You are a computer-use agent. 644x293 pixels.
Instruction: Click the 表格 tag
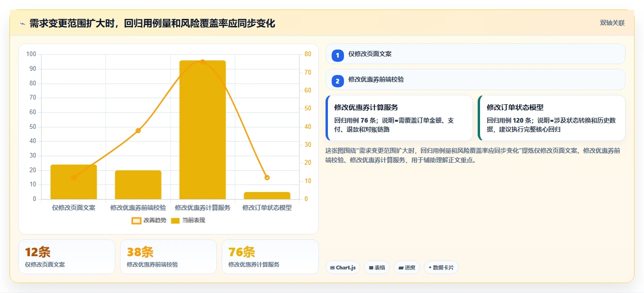pos(377,268)
